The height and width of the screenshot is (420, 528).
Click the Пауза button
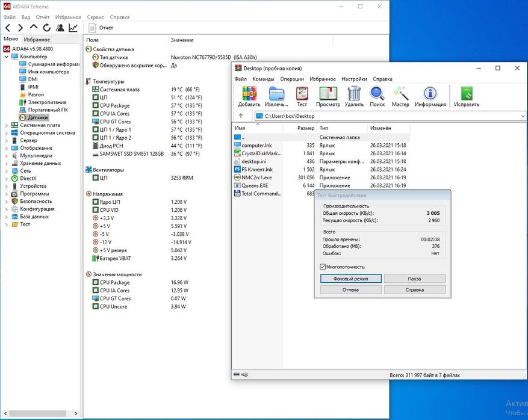(415, 279)
